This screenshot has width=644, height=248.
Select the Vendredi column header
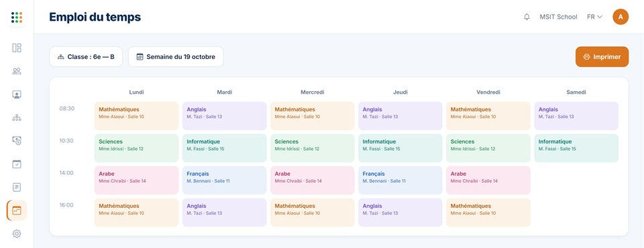[x=488, y=92]
